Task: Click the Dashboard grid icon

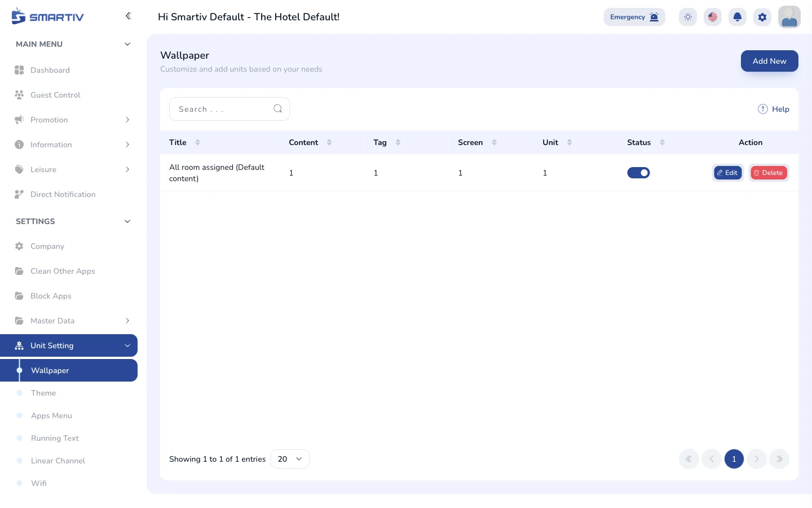Action: 19,70
